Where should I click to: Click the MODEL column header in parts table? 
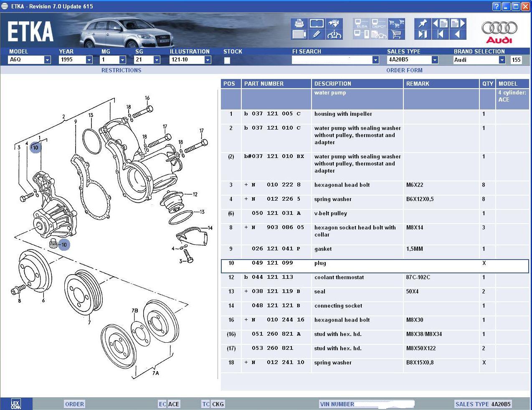pos(513,84)
